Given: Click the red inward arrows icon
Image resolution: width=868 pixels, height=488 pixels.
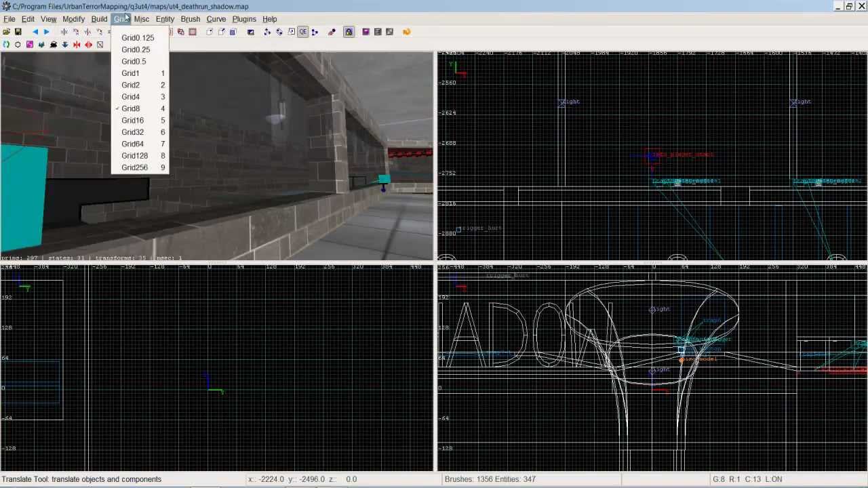Looking at the screenshot, I should [77, 45].
